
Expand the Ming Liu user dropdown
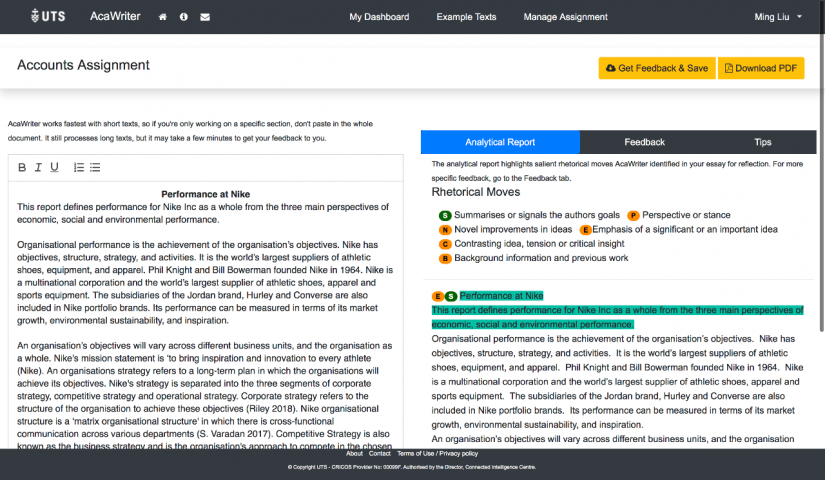click(778, 17)
